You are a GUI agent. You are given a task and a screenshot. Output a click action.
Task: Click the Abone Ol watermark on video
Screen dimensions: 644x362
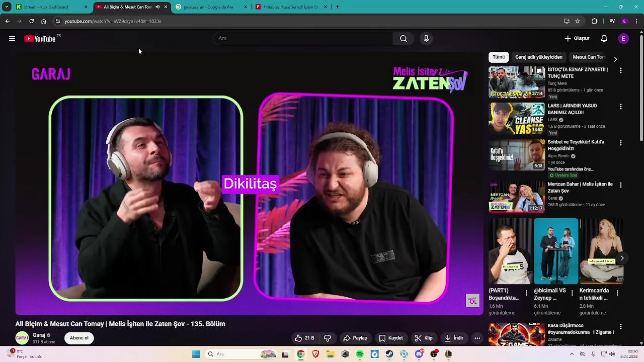click(x=472, y=300)
